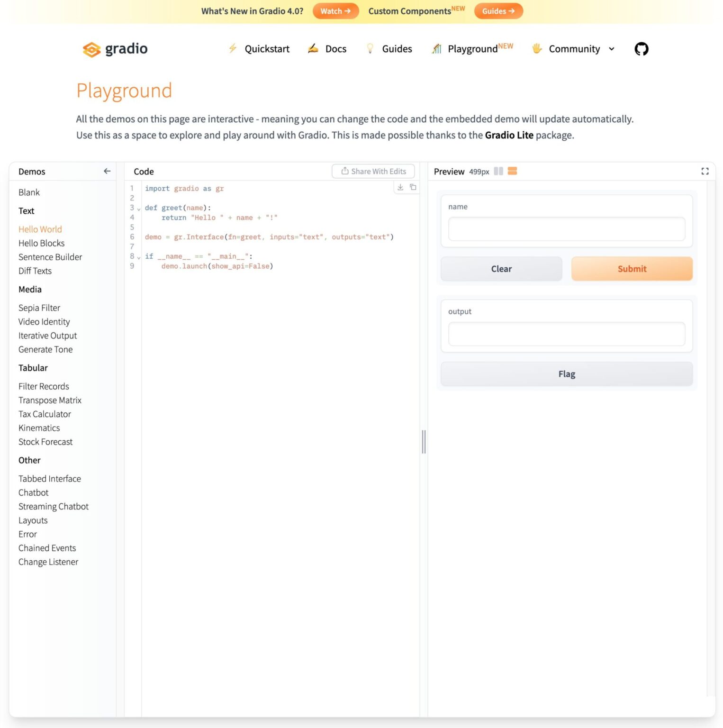Screen dimensions: 723x728
Task: Switch to side-by-side column layout
Action: coord(498,171)
